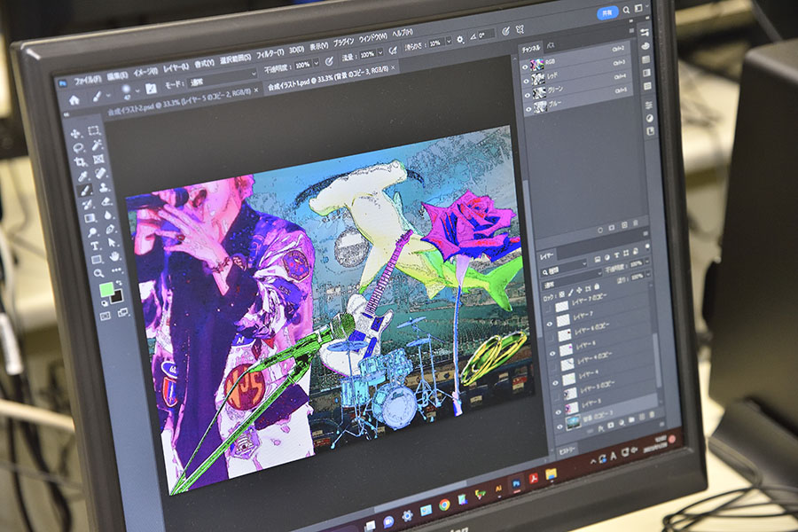This screenshot has height=532, width=798.
Task: Hide the レイヤー 4 layer
Action: pos(555,383)
